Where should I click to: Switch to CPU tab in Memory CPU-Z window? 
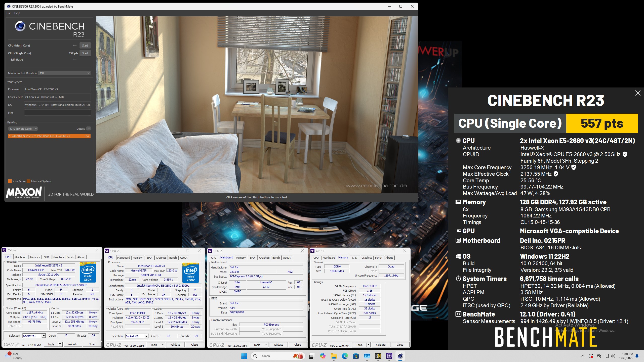[x=316, y=258]
